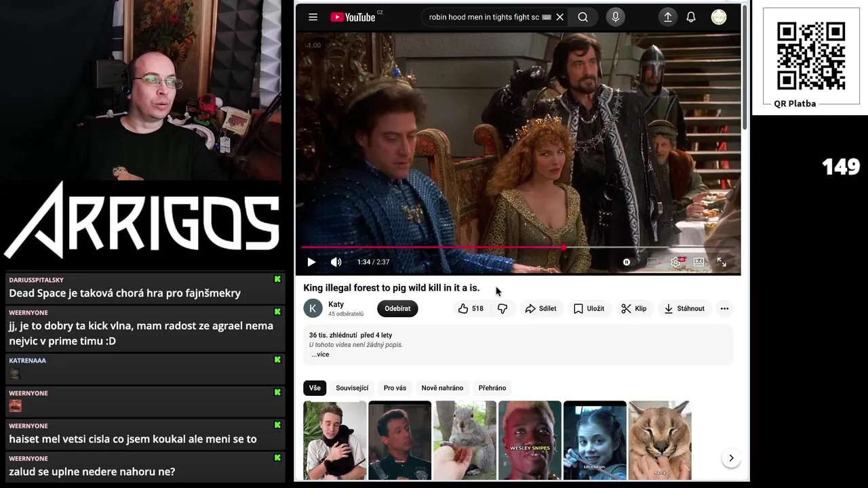Open the upload/create video button
Screen dimensions: 868x488
pos(668,18)
